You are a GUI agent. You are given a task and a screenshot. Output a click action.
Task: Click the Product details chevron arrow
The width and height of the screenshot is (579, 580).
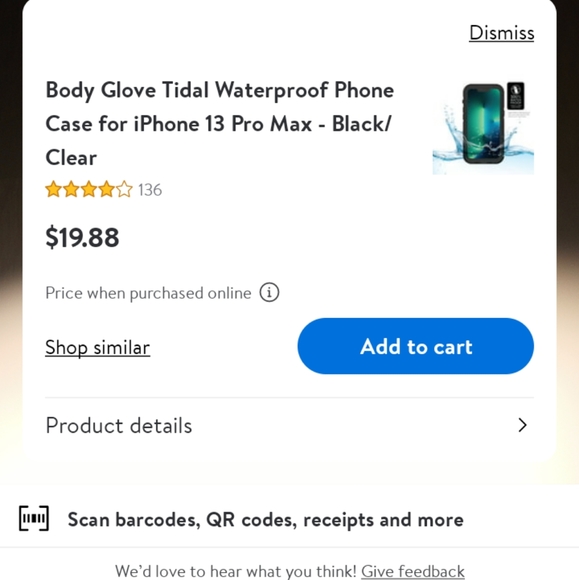[x=522, y=425]
